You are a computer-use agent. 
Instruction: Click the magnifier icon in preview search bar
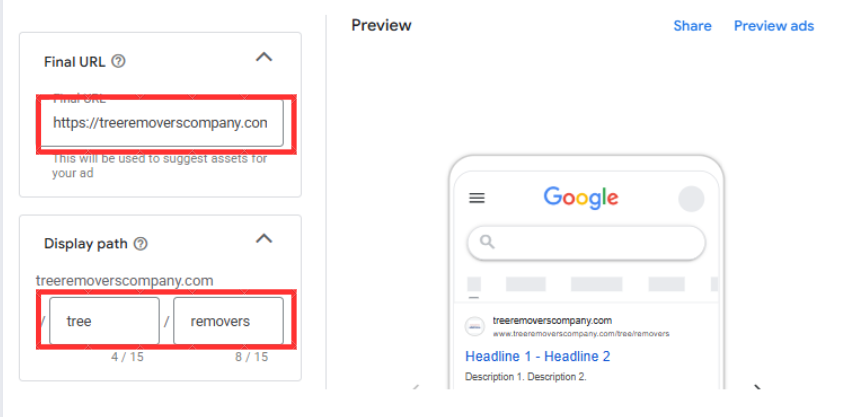(487, 242)
